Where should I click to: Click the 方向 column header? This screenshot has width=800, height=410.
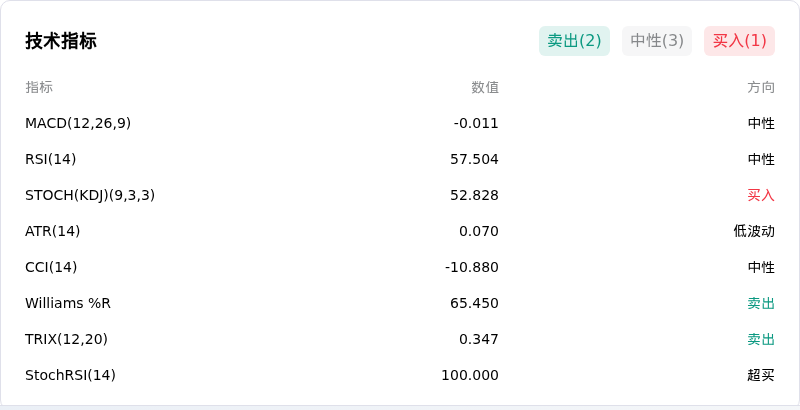tap(761, 87)
